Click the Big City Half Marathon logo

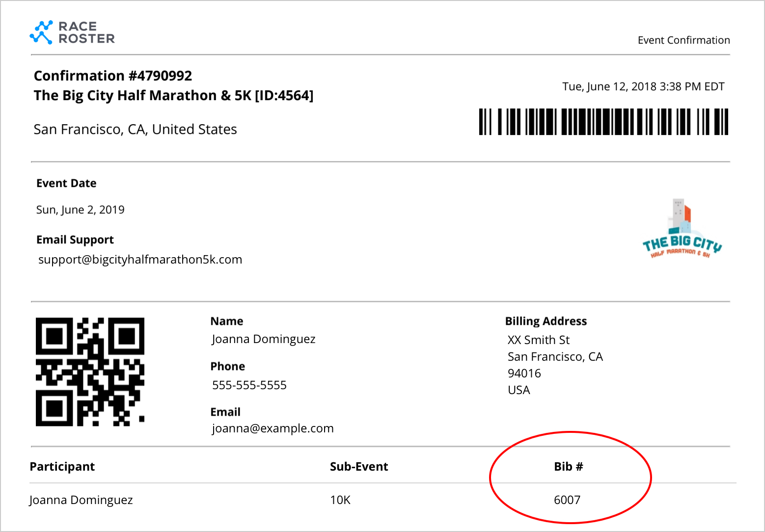682,229
